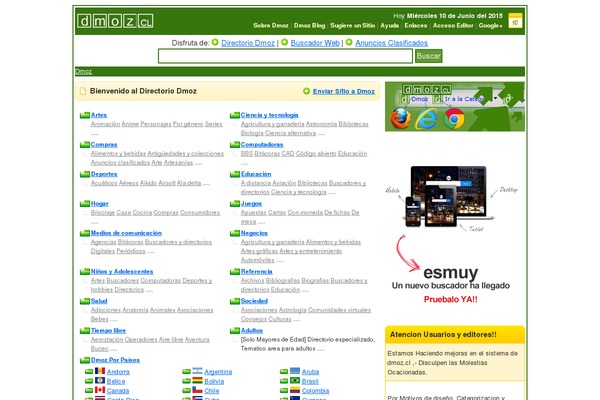The height and width of the screenshot is (400, 600).
Task: Click the esmuy search engine advertisement
Action: 451,233
